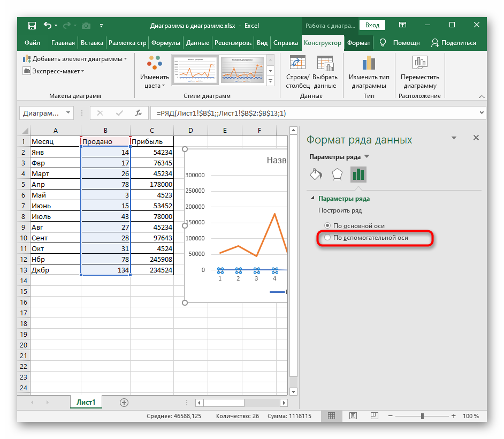Switch to Page Layout view in status bar

click(353, 416)
